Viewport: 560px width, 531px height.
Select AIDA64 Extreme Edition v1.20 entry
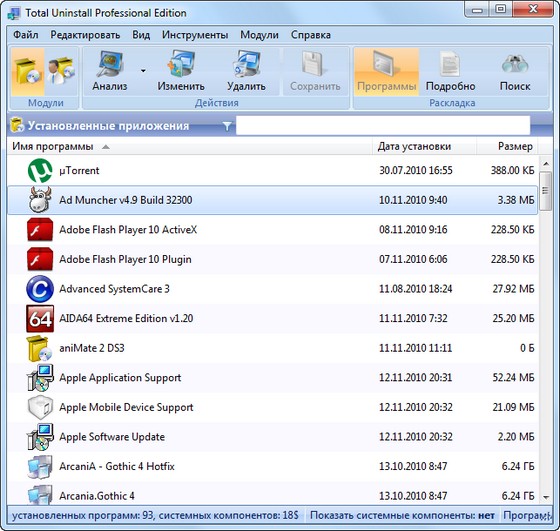pos(126,319)
